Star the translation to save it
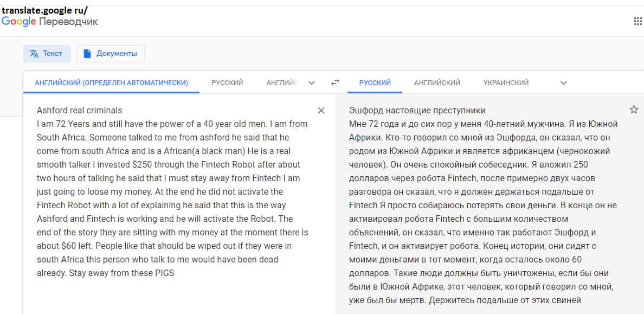This screenshot has width=644, height=314. 634,110
